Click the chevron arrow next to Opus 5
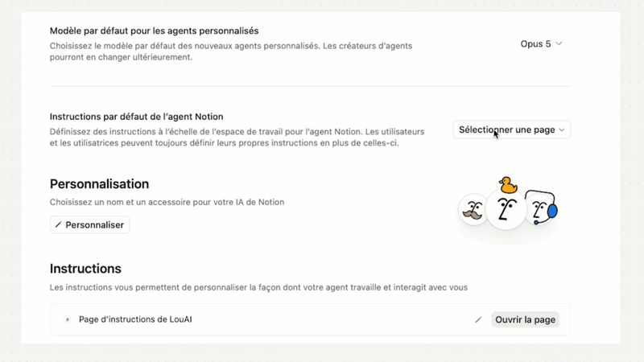The height and width of the screenshot is (362, 644). (x=559, y=44)
